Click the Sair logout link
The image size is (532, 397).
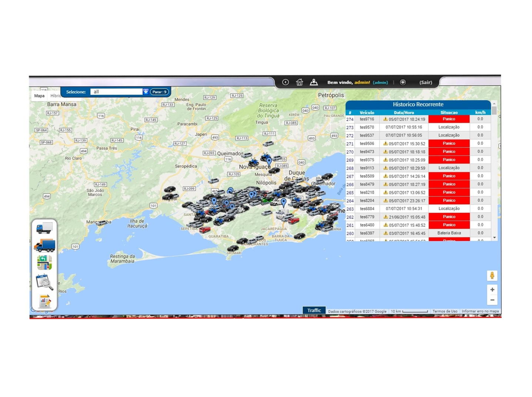click(425, 82)
